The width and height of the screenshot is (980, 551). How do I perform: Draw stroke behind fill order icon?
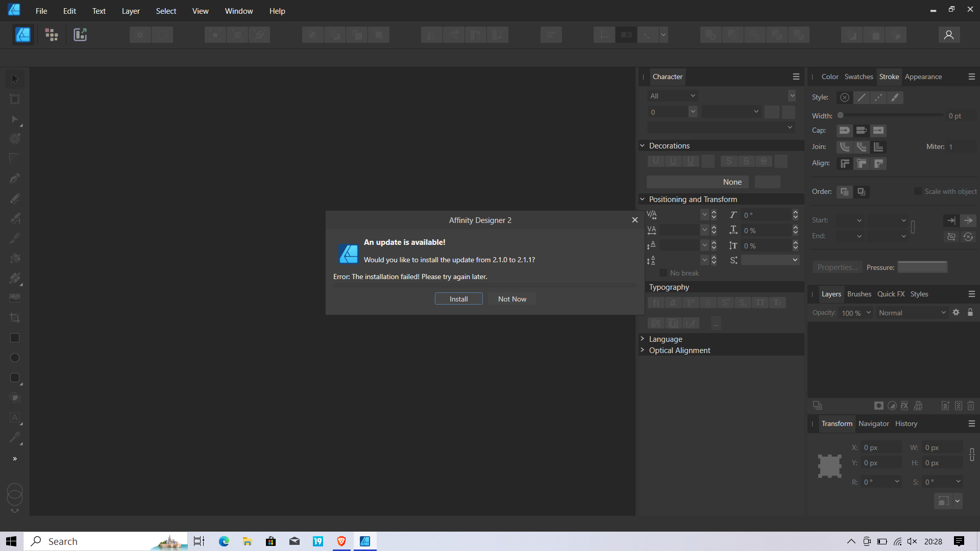845,192
